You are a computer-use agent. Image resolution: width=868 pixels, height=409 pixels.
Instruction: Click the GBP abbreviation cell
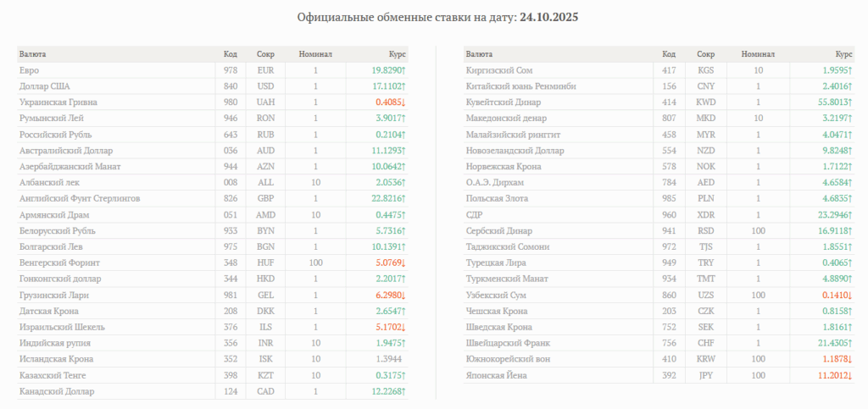[x=265, y=199]
